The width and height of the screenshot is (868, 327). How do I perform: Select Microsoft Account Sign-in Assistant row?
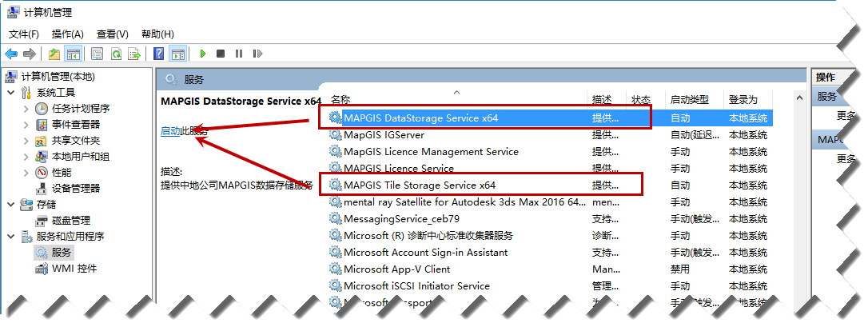point(550,253)
